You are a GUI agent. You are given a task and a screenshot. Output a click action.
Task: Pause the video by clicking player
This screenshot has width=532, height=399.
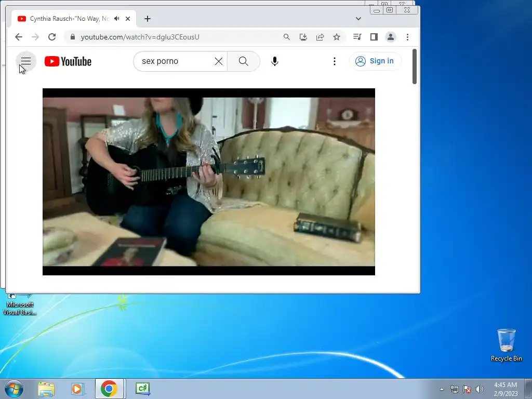pos(209,181)
